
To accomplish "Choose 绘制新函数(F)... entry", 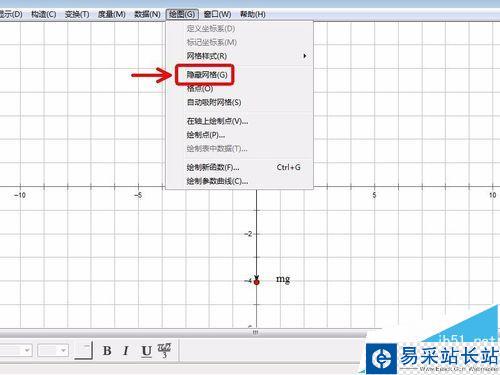I will [x=239, y=167].
